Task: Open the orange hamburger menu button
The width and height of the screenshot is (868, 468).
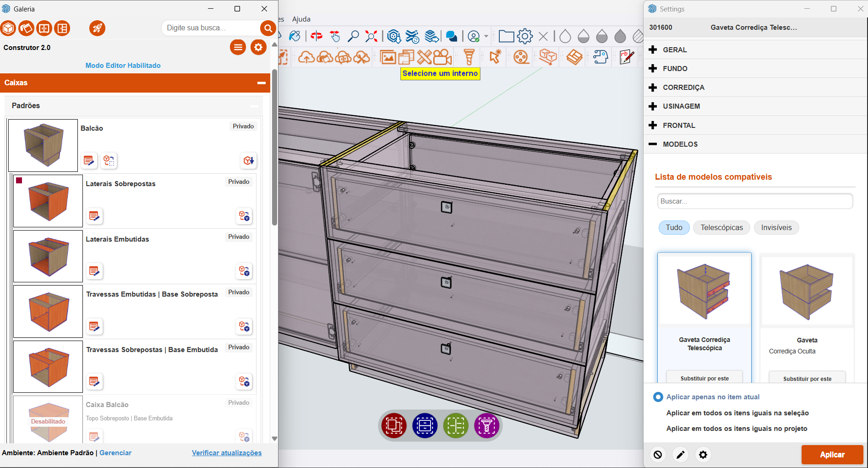Action: tap(238, 47)
